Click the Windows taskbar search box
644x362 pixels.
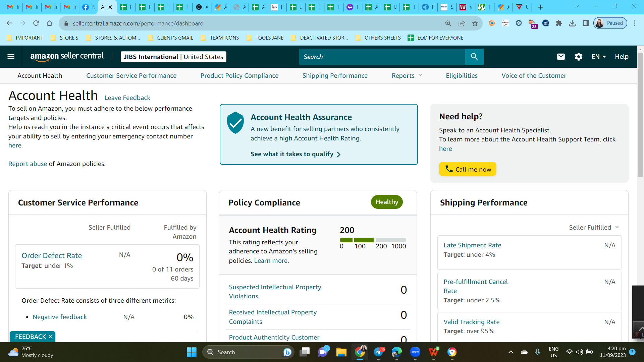click(x=248, y=352)
